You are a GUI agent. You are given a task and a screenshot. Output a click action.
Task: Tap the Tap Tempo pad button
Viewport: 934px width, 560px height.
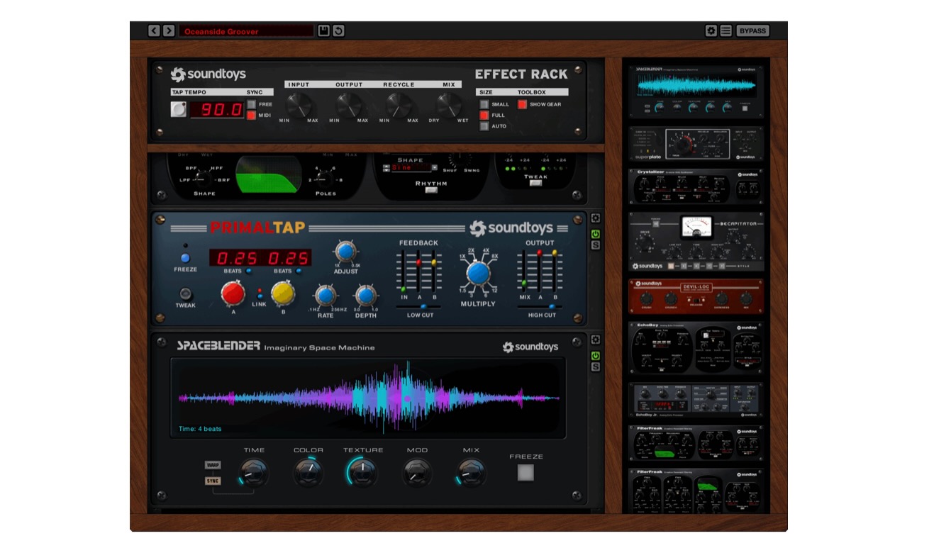(x=179, y=109)
